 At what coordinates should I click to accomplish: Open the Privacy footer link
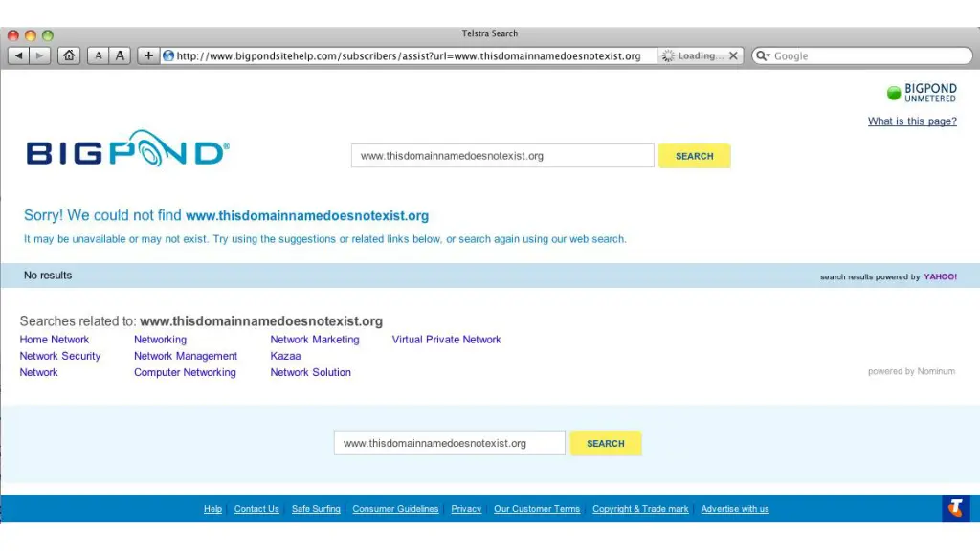tap(466, 509)
